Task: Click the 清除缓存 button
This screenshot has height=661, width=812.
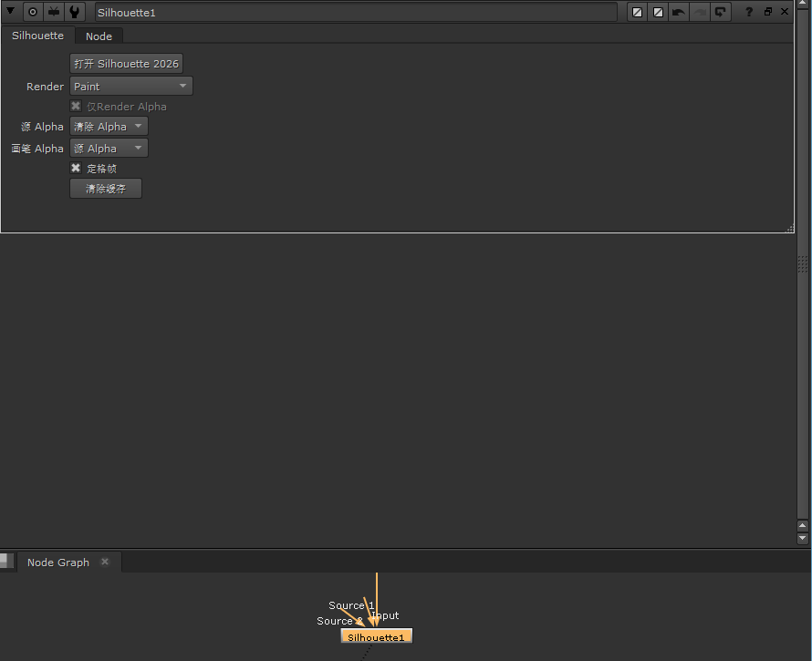Action: click(x=106, y=189)
